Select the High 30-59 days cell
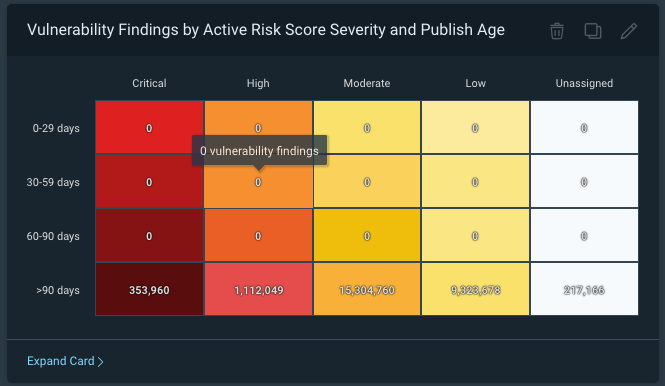665x386 pixels. pyautogui.click(x=258, y=187)
